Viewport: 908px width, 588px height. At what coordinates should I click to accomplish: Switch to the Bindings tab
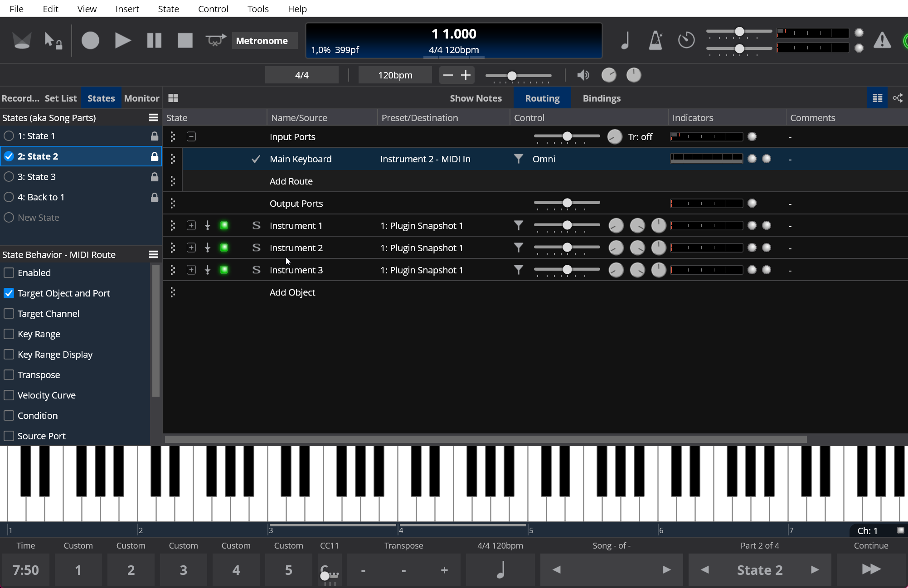click(601, 98)
